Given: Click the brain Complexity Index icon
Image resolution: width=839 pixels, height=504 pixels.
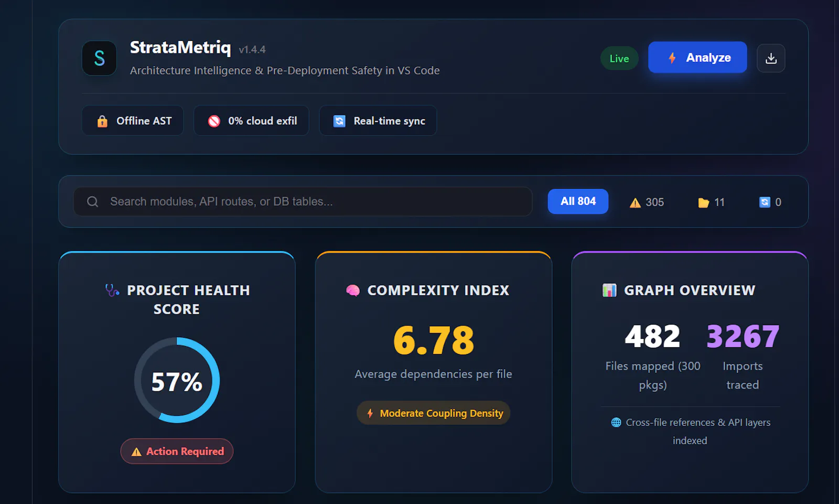Looking at the screenshot, I should tap(353, 290).
